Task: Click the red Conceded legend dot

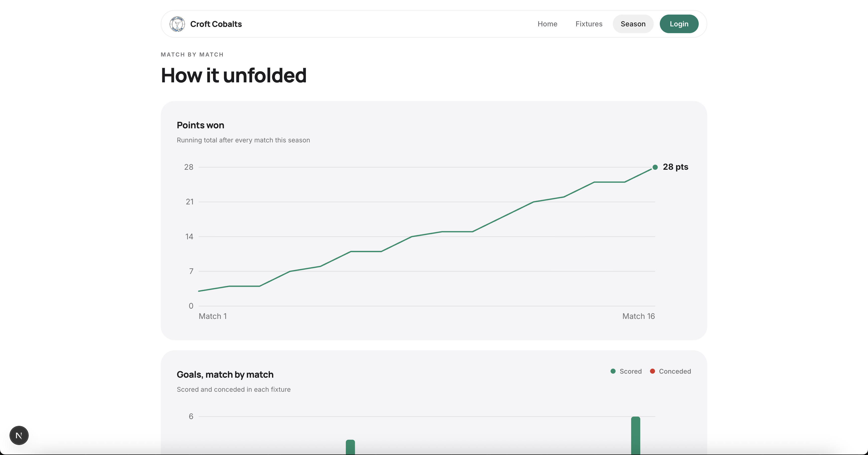Action: coord(652,371)
